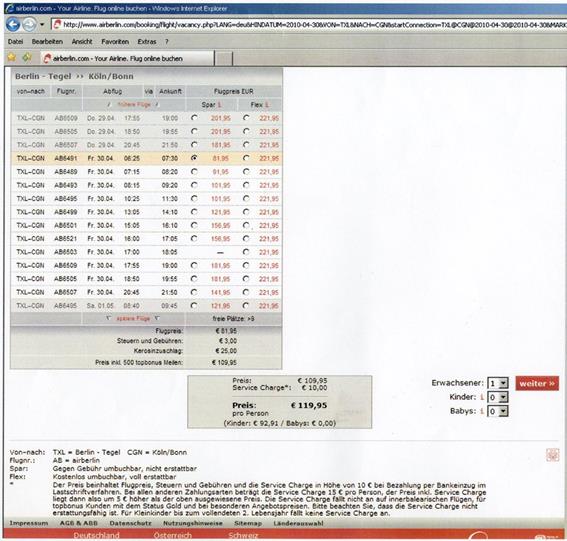Open the Erwachsener count dropdown
Image resolution: width=567 pixels, height=541 pixels.
tap(498, 383)
